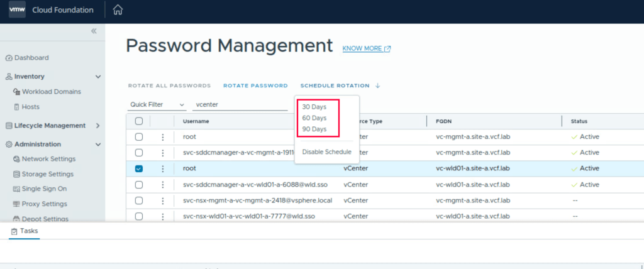Click svc-nsx-wld01-a-vc-wld01-a-7777@wld.sso username
Screen dimensions: 644x269
click(249, 216)
